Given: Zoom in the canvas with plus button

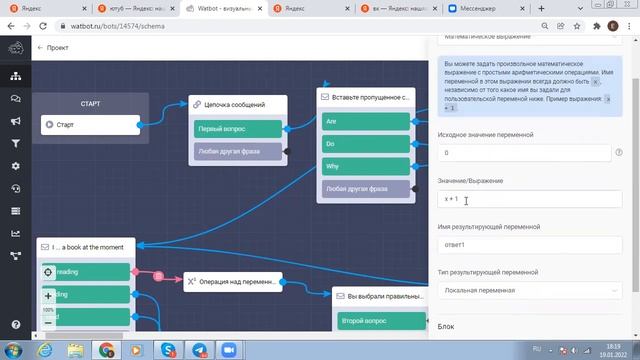Looking at the screenshot, I should 48,296.
